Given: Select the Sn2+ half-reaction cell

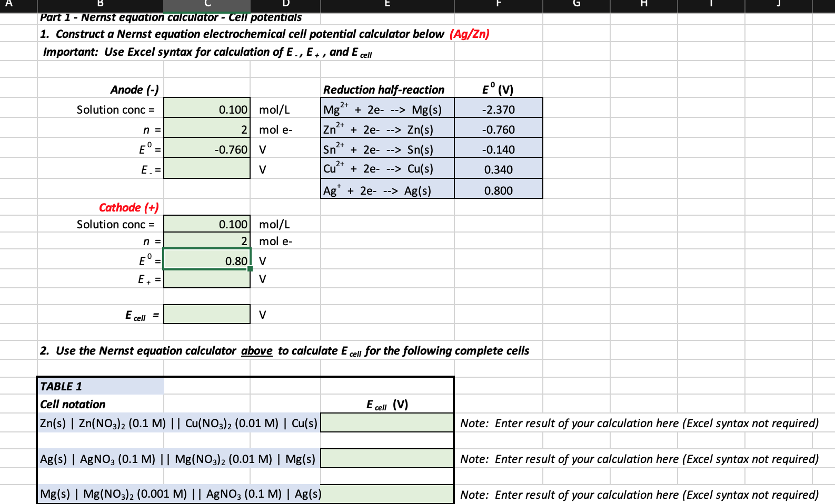Looking at the screenshot, I should point(387,148).
